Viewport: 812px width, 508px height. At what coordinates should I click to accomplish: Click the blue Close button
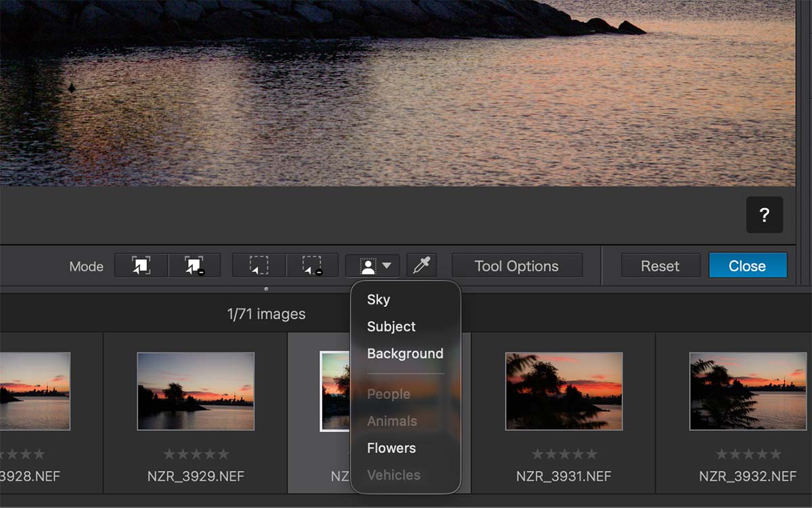(x=748, y=266)
